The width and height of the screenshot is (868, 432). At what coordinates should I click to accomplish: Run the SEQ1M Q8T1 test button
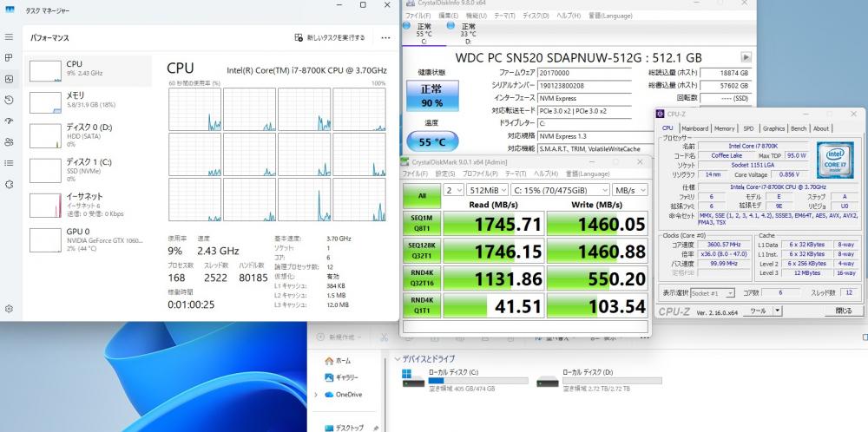tap(422, 223)
